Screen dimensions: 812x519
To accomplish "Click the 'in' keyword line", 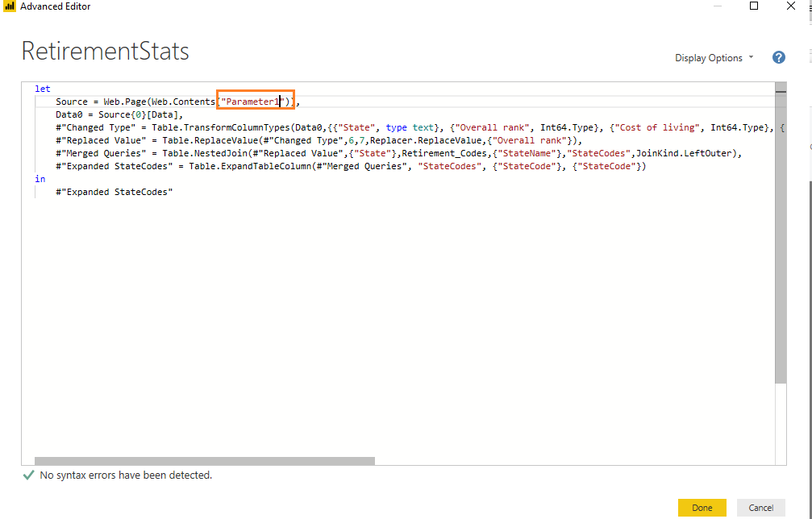I will pos(40,179).
